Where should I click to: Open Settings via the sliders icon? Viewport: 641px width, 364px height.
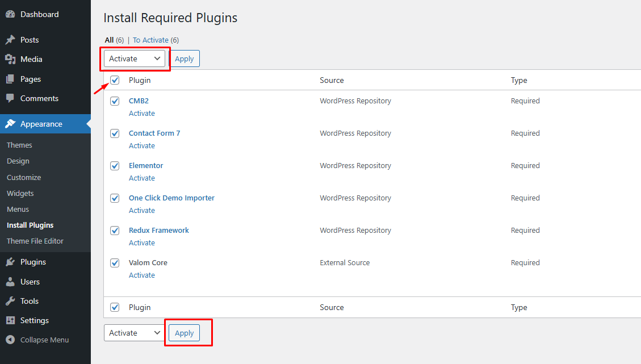pyautogui.click(x=10, y=320)
